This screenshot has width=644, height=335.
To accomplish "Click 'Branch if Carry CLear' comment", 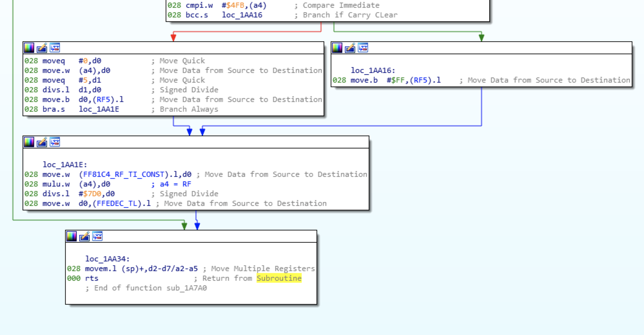I will (x=350, y=15).
